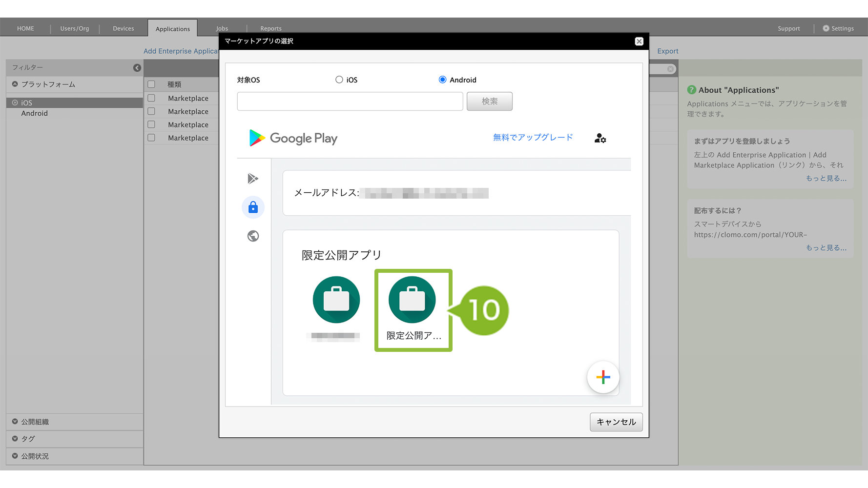Screen dimensions: 868x488
Task: Expand the タグ filter section
Action: point(28,439)
